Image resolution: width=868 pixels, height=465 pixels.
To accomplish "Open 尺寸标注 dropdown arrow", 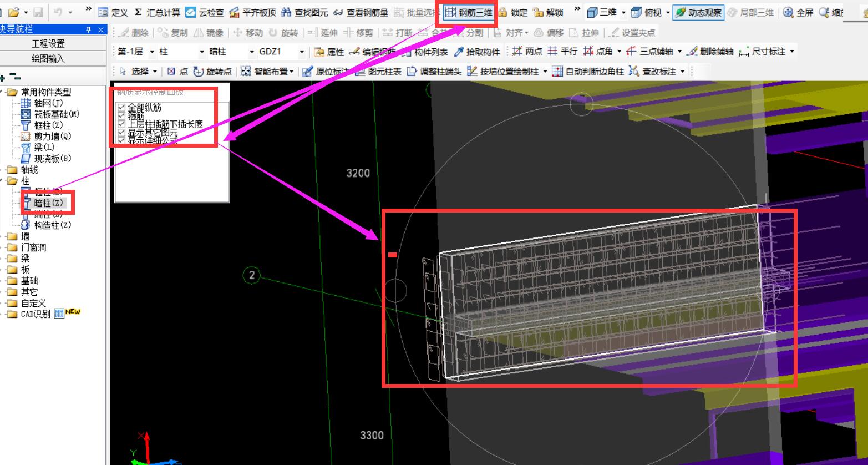I will coord(792,52).
